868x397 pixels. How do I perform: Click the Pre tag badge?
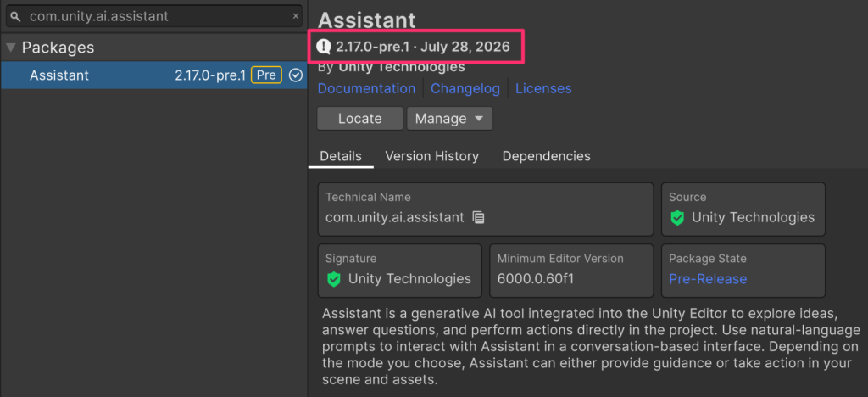pos(266,75)
